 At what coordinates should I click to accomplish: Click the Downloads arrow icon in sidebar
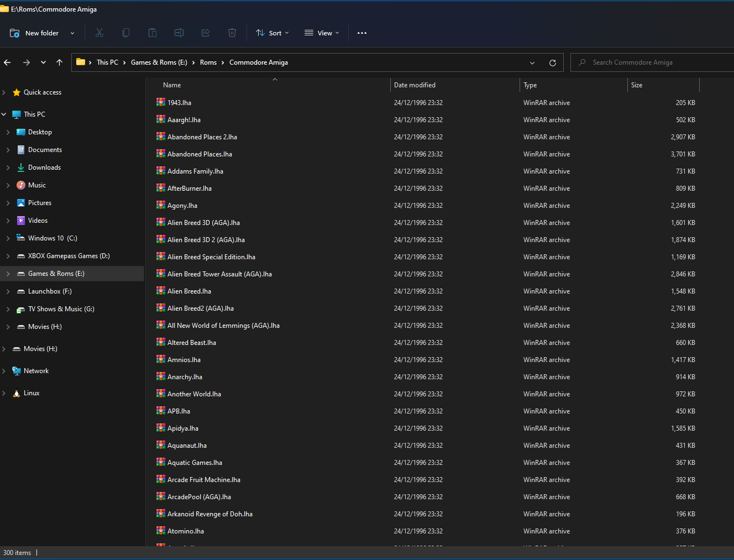point(21,168)
